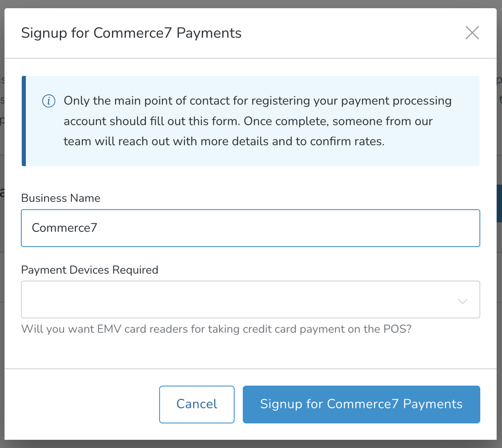This screenshot has width=502, height=448.
Task: Click the blue informational notice banner
Action: [x=251, y=120]
